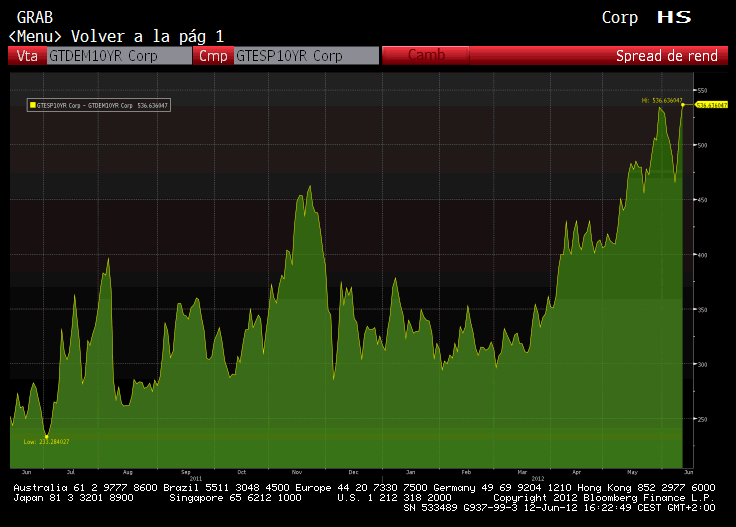736x527 pixels.
Task: Click the Low: 233.284027 marker label
Action: pos(46,442)
